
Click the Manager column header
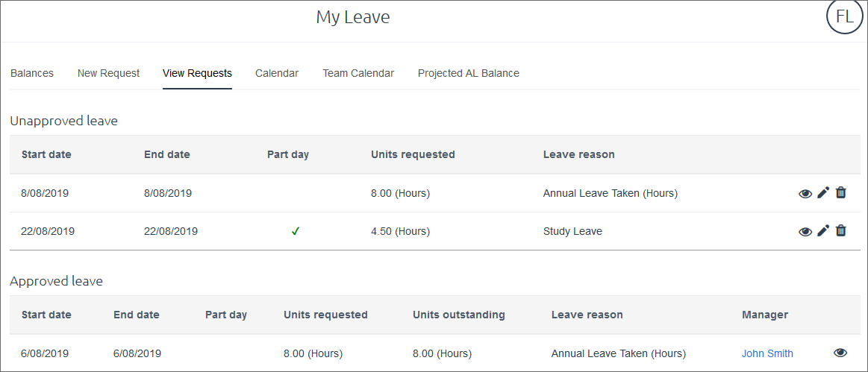pyautogui.click(x=765, y=315)
